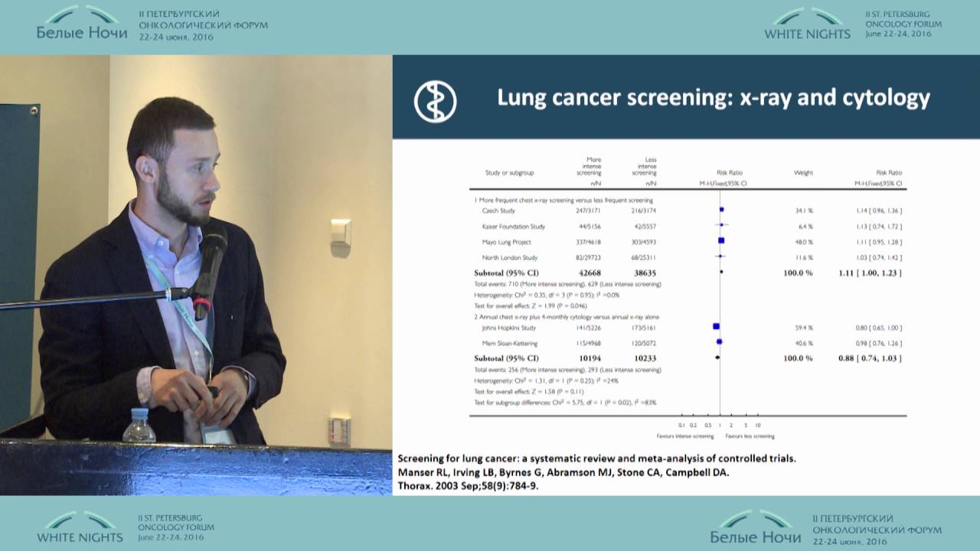Click the value '82/29723' in North London row
Viewport: 980px width, 551px height.
(589, 257)
